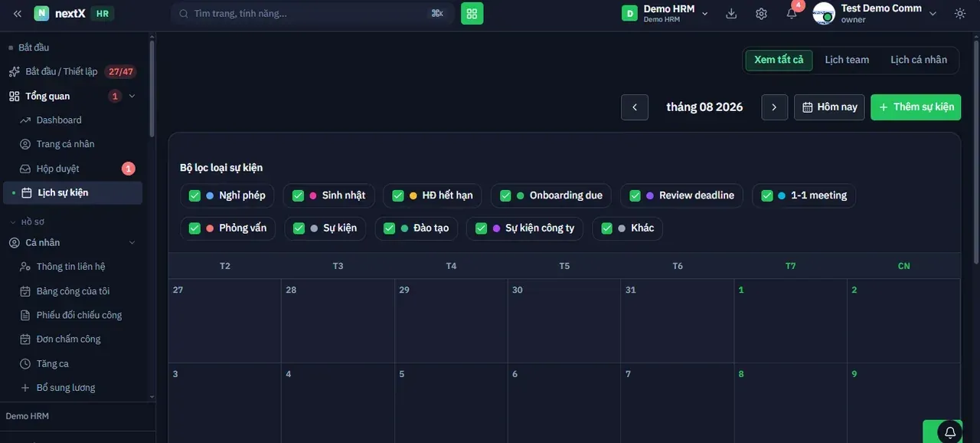Open Thông tin liên hệ page

pyautogui.click(x=73, y=267)
